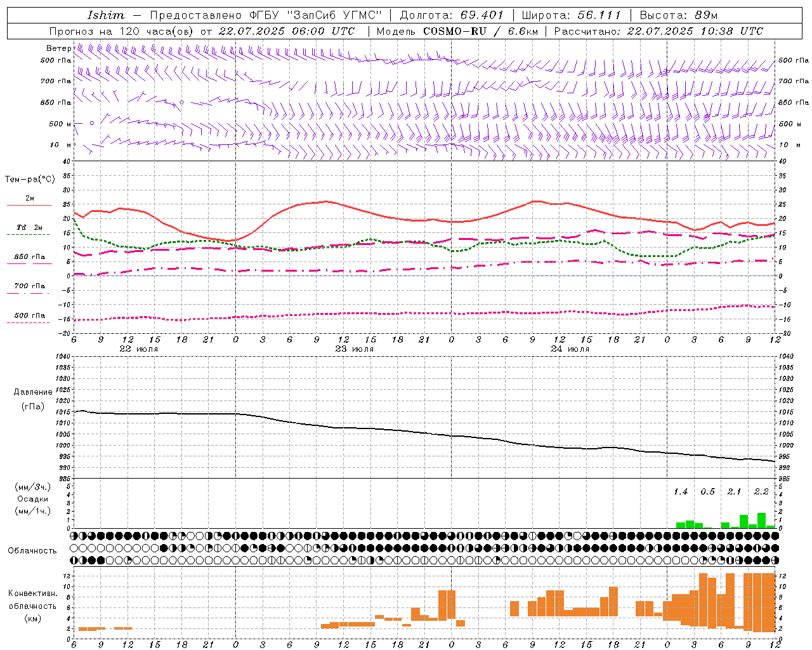812x650 pixels.
Task: Click the "Тем-ра(°C)" temperature axis title
Action: tap(30, 180)
